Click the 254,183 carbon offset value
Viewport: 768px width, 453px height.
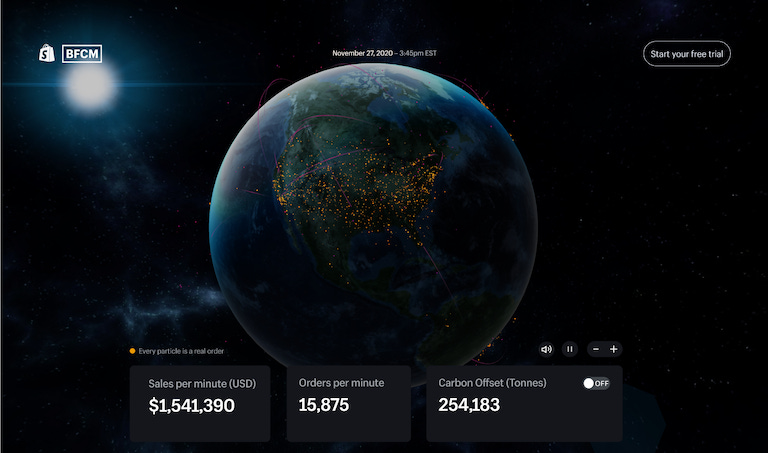(x=469, y=405)
